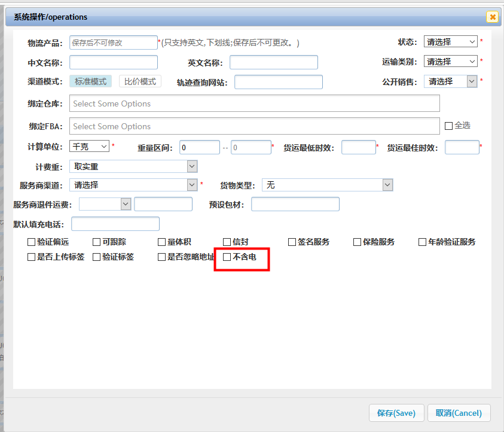This screenshot has width=504, height=432.
Task: Open the 状态 dropdown
Action: (451, 42)
